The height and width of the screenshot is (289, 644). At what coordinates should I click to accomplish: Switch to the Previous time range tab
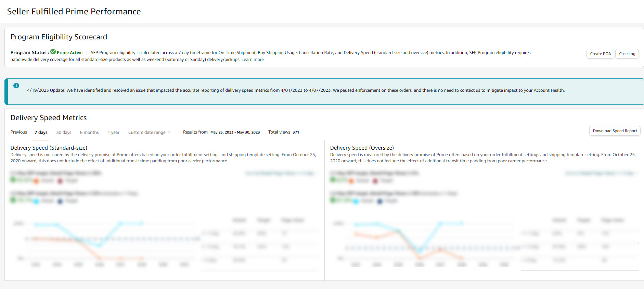point(19,132)
